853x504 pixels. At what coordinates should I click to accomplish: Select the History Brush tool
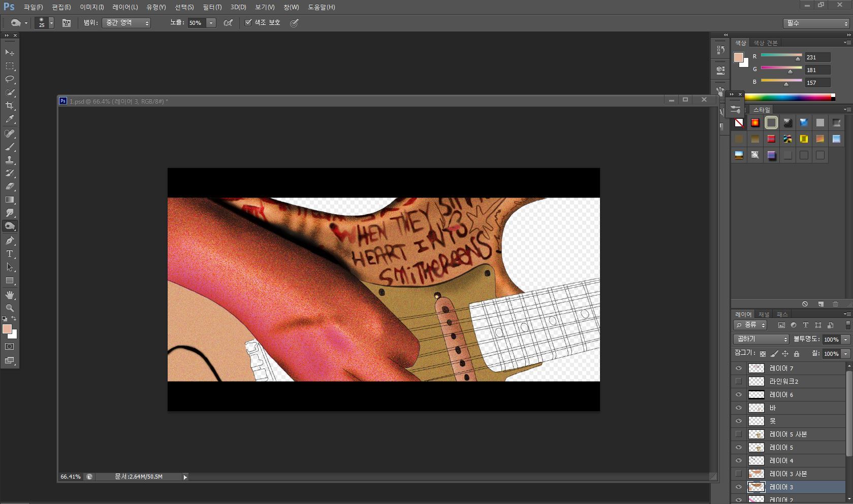10,173
